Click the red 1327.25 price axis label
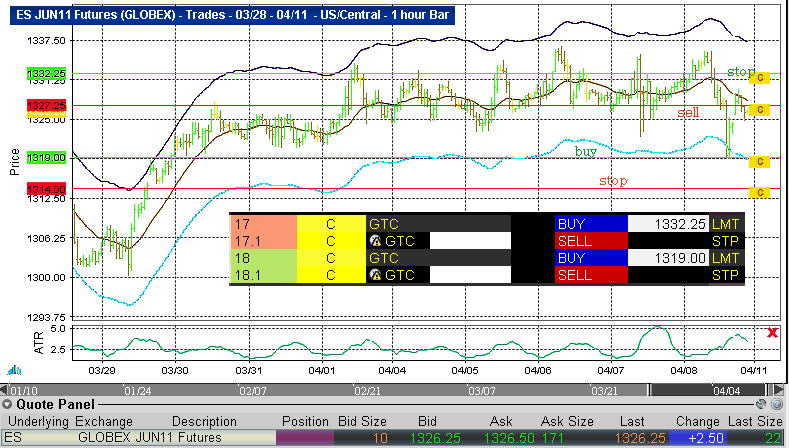Screen dimensions: 789x448 click(46, 105)
